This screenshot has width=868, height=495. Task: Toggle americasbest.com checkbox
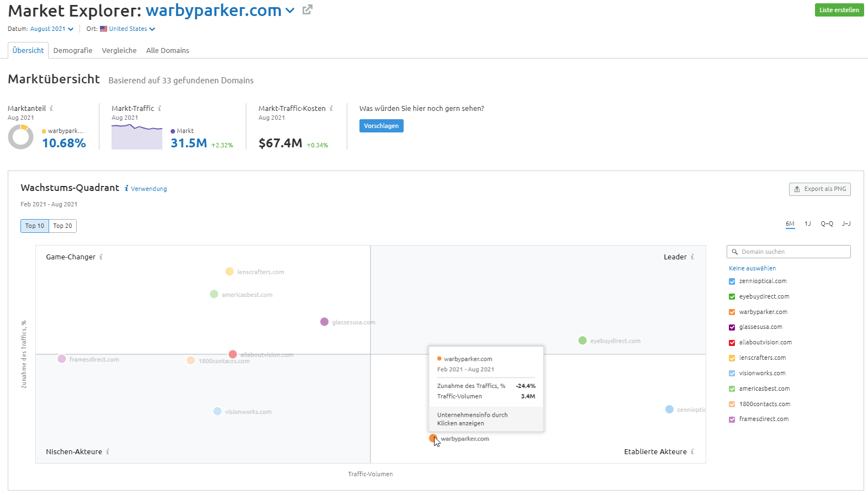pyautogui.click(x=732, y=389)
